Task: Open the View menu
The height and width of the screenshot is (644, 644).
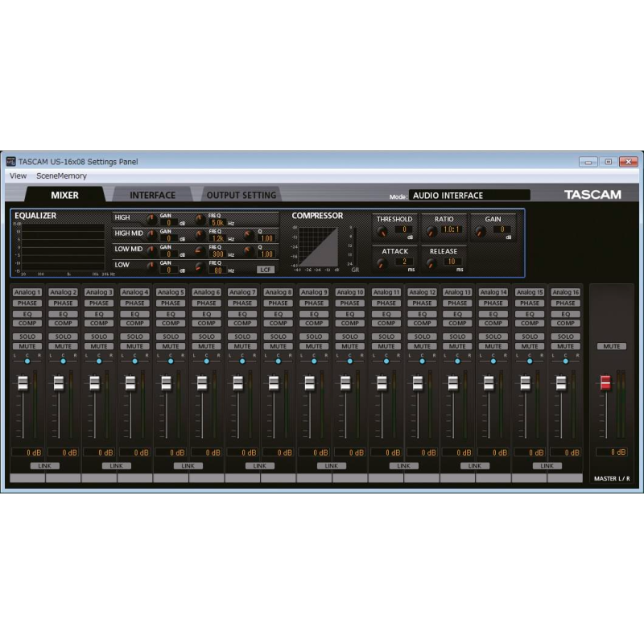Action: 18,175
